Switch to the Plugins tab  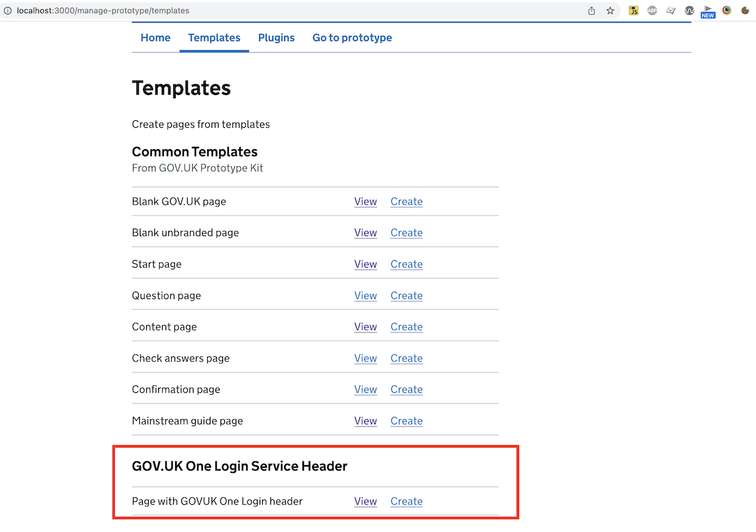point(277,38)
